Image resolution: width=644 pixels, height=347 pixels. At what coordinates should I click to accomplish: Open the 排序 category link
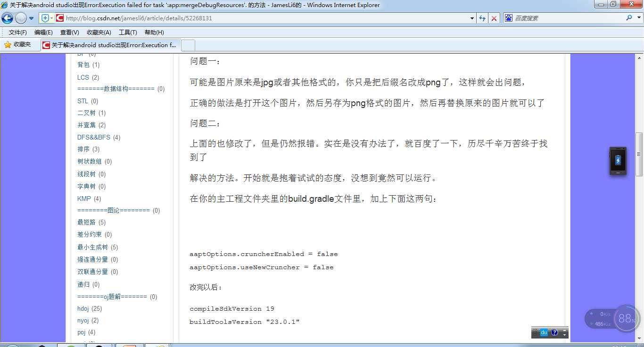click(83, 149)
